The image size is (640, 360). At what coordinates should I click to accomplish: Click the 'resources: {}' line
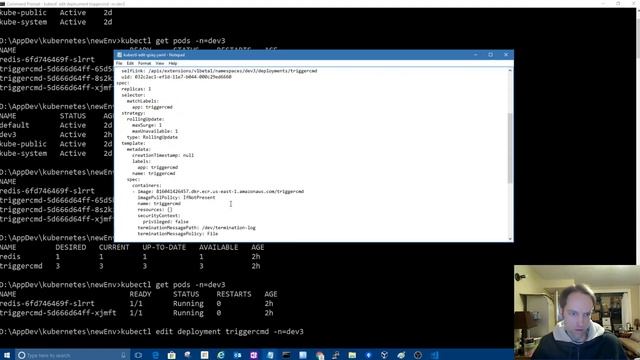click(x=155, y=209)
